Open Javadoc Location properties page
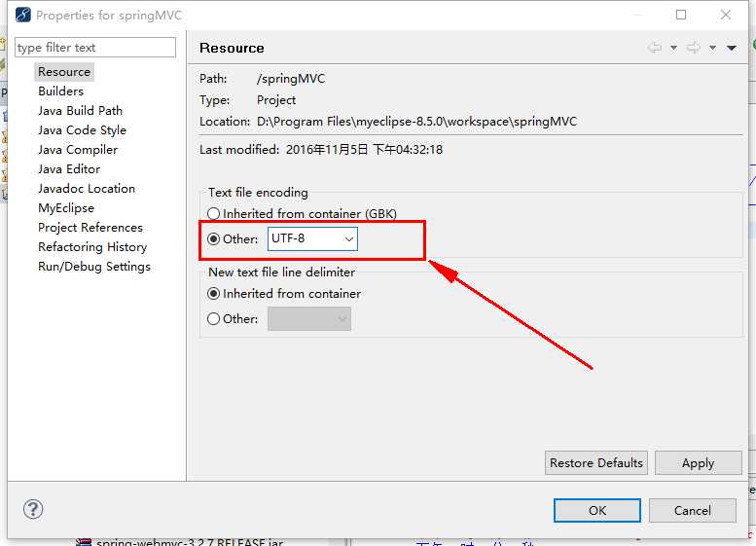 [x=87, y=189]
